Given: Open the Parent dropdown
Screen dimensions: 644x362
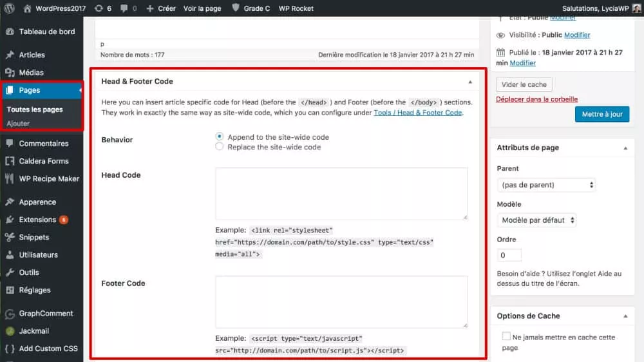Looking at the screenshot, I should pos(546,185).
